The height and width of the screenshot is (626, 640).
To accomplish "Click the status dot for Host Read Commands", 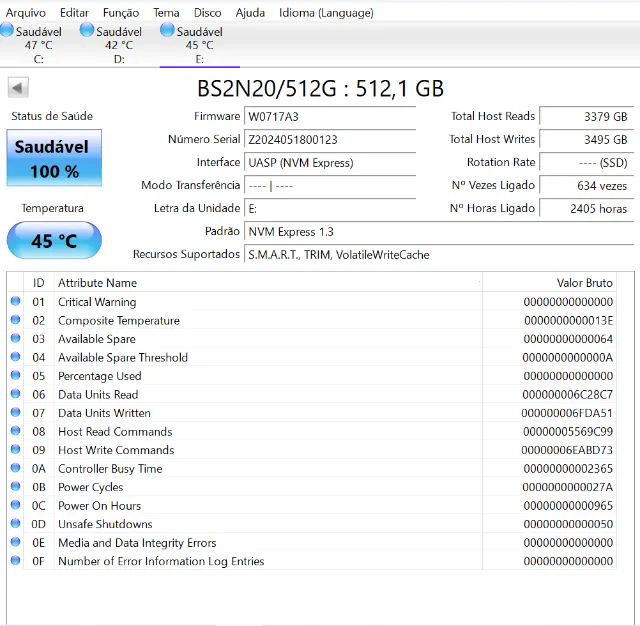I will (x=16, y=431).
